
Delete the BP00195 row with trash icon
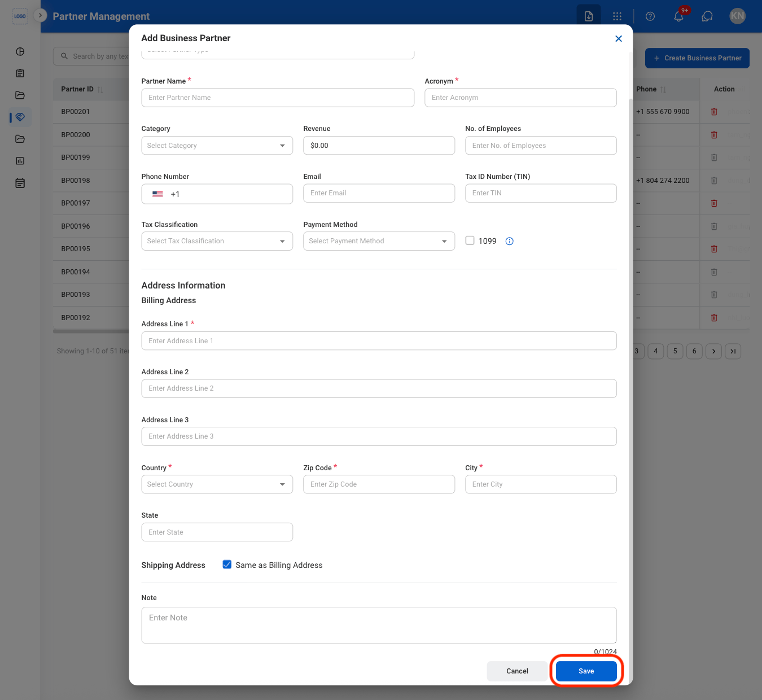pos(714,249)
